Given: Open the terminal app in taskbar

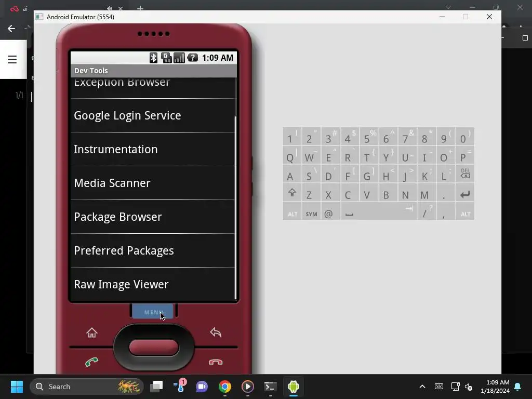Looking at the screenshot, I should click(270, 387).
